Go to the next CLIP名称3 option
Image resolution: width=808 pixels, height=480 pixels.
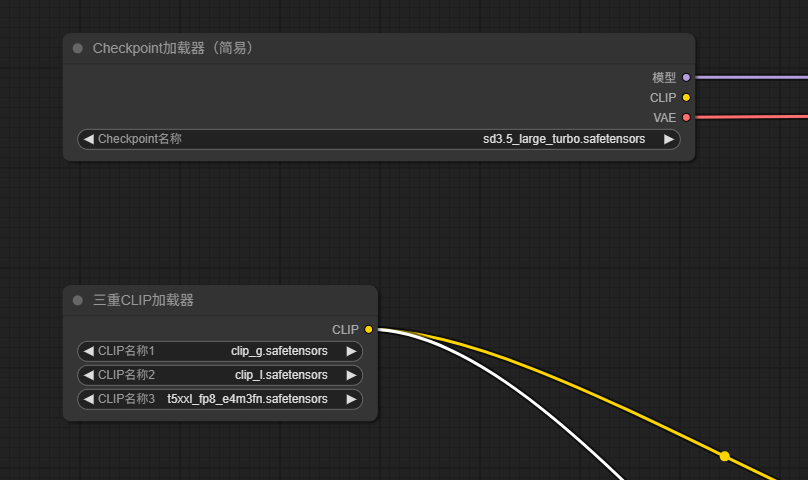pos(351,399)
